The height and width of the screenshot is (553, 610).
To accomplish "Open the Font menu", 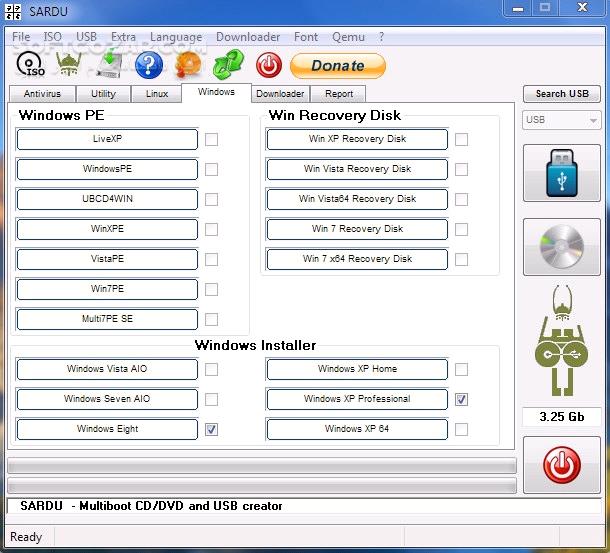I will (x=306, y=37).
